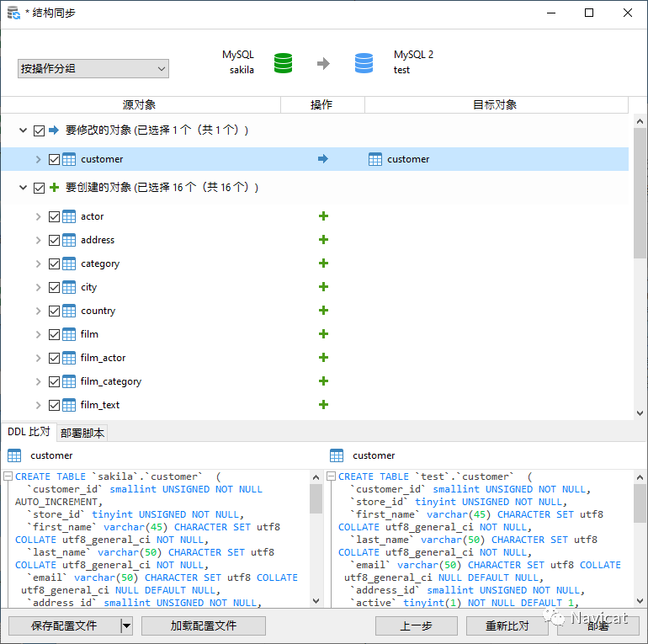
Task: Click the green create plus for film_actor
Action: 324,357
